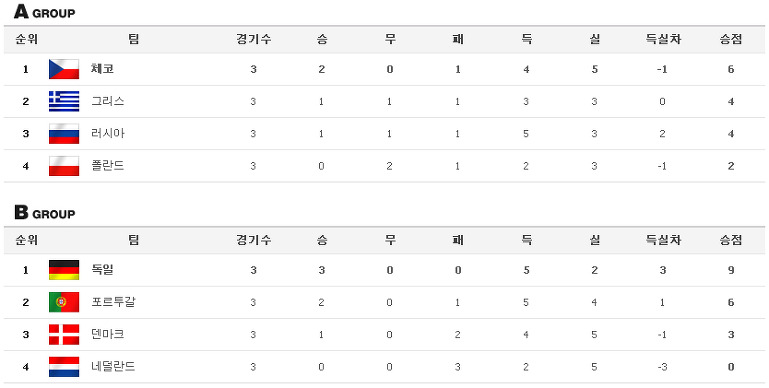This screenshot has height=388, width=769.
Task: Click the Poland flag icon
Action: pyautogui.click(x=64, y=166)
